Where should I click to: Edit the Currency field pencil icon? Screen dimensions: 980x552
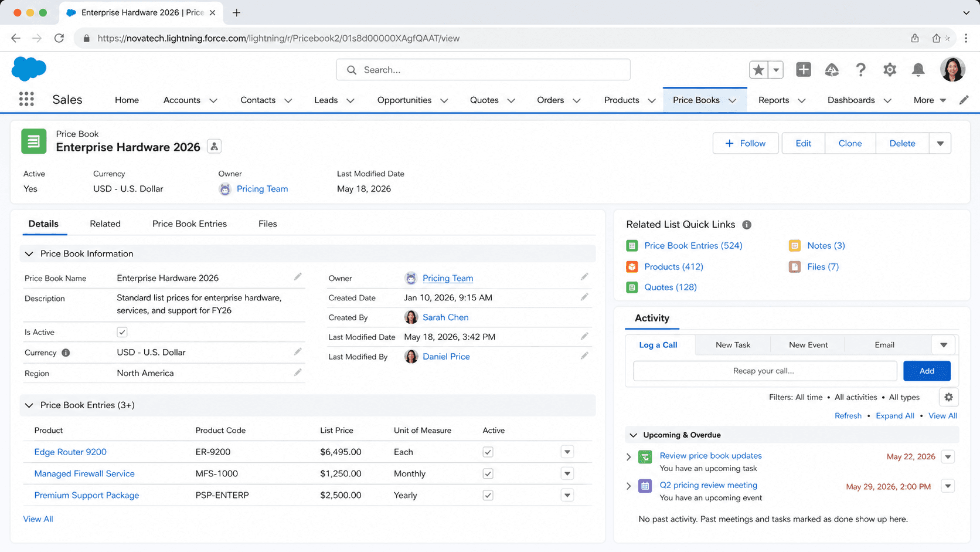[x=298, y=351]
